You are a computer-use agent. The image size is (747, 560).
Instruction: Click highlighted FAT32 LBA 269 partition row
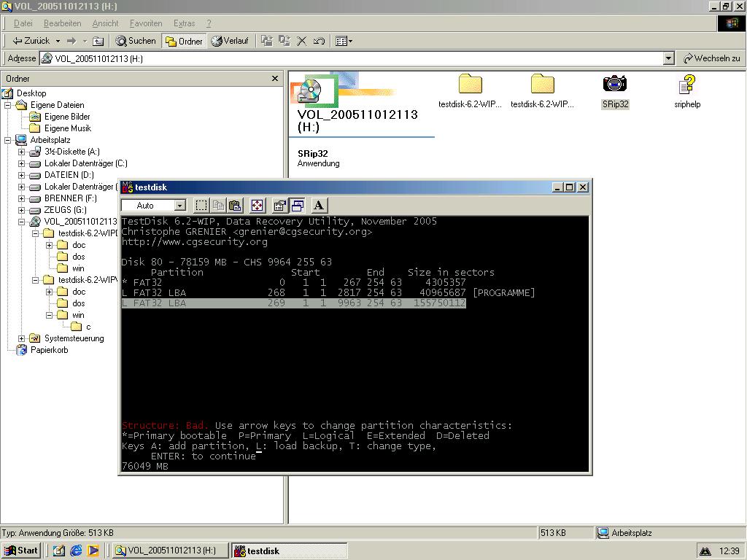[293, 303]
